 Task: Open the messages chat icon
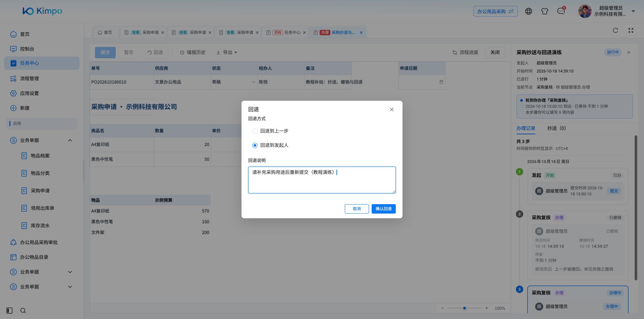pyautogui.click(x=561, y=11)
